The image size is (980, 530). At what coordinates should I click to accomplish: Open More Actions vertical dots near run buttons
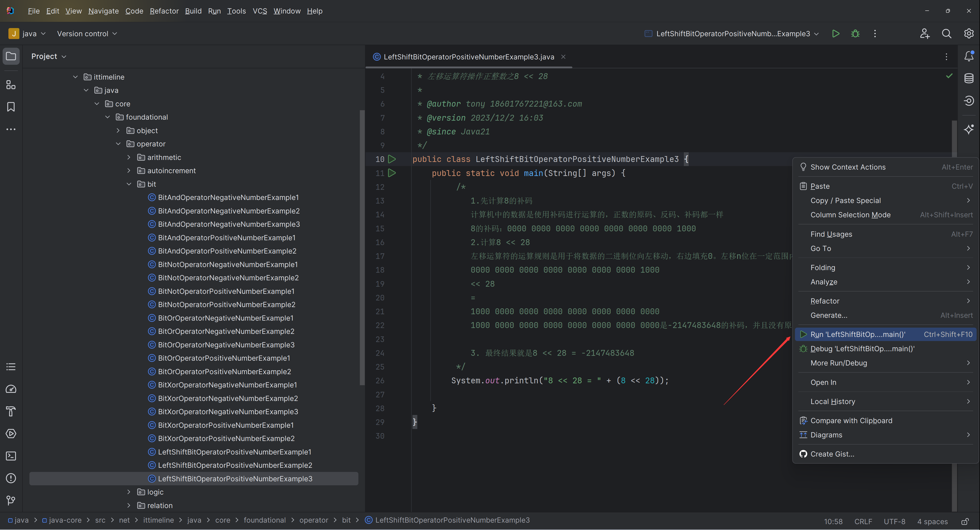[x=875, y=33]
